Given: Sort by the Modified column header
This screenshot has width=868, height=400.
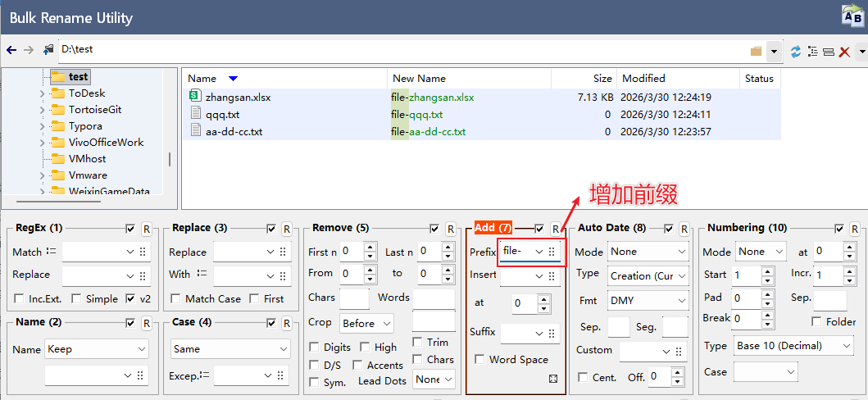Looking at the screenshot, I should click(x=643, y=79).
